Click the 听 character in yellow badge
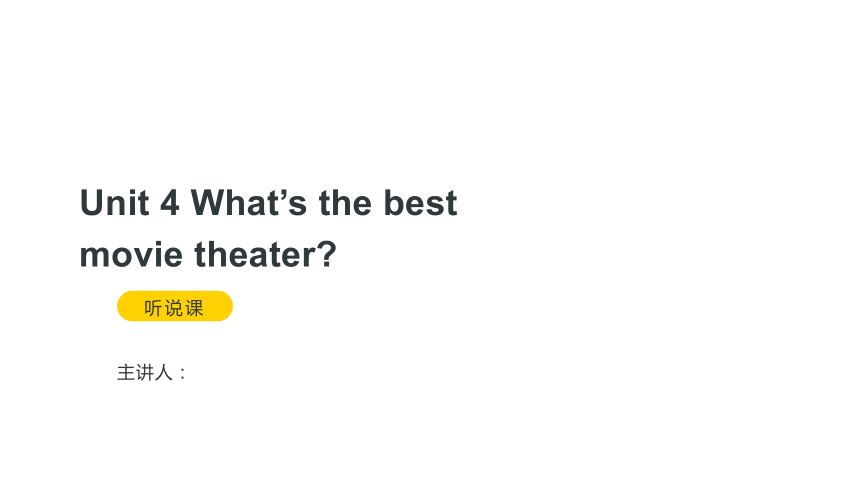Viewport: 860px width, 484px height. (x=154, y=308)
